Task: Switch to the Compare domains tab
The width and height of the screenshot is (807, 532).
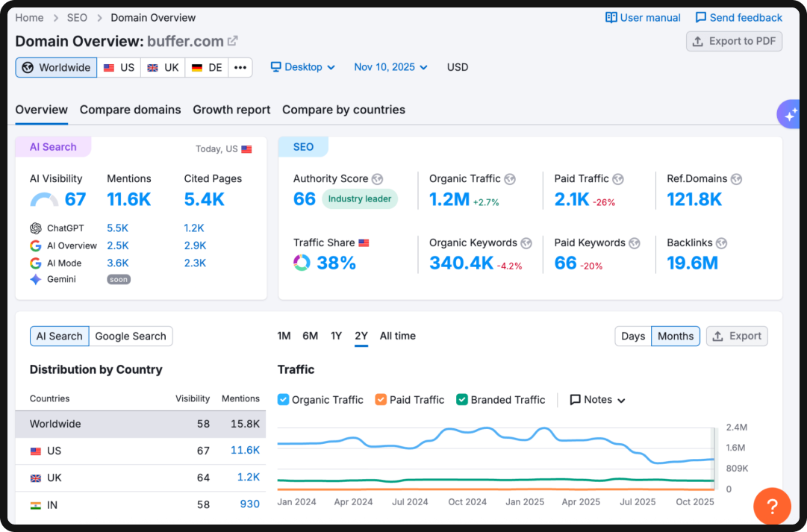Action: tap(130, 110)
